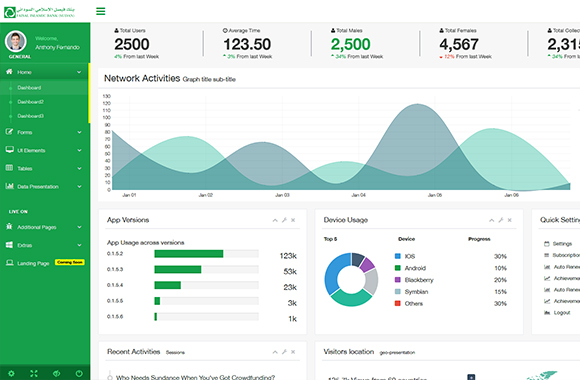
Task: Open the wrench icon in the Device Usage panel
Action: pos(501,220)
